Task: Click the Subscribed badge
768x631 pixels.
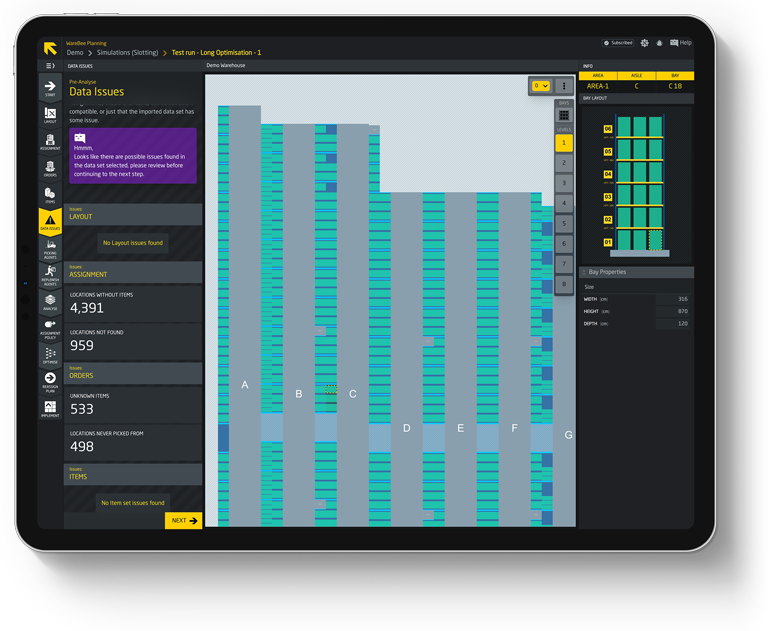Action: (x=618, y=43)
